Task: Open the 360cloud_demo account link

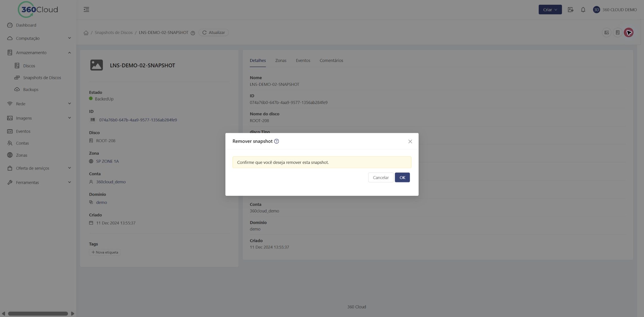Action: tap(111, 182)
